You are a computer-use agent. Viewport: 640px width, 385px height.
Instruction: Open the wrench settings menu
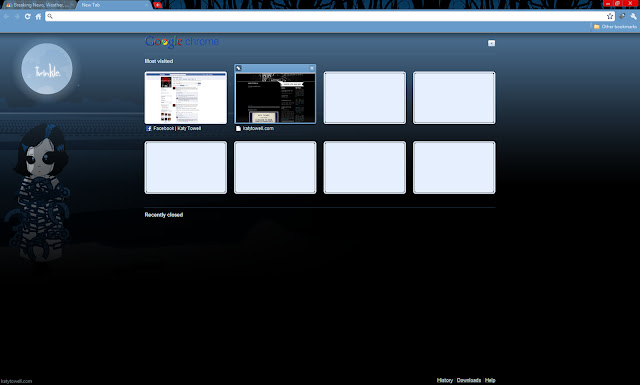pyautogui.click(x=633, y=16)
